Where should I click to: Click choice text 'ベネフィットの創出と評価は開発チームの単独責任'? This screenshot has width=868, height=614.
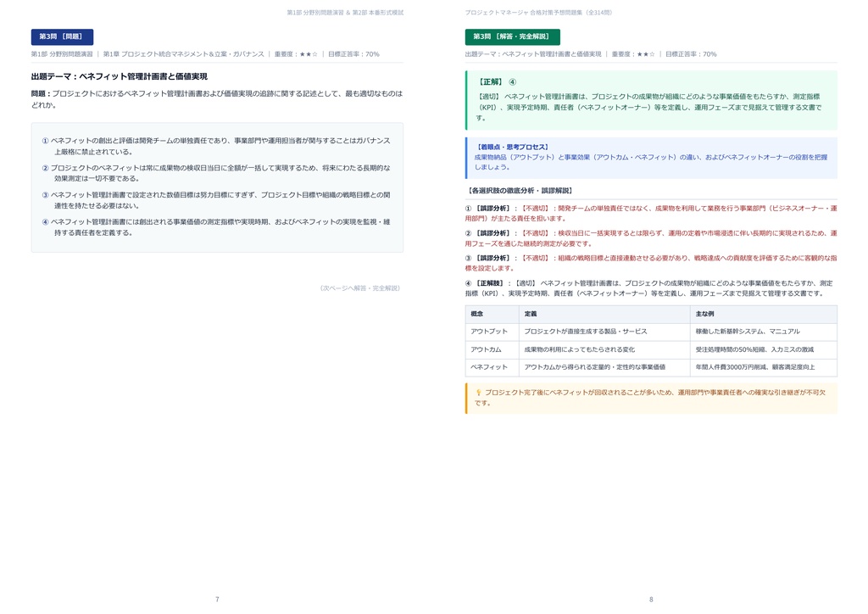[x=221, y=146]
